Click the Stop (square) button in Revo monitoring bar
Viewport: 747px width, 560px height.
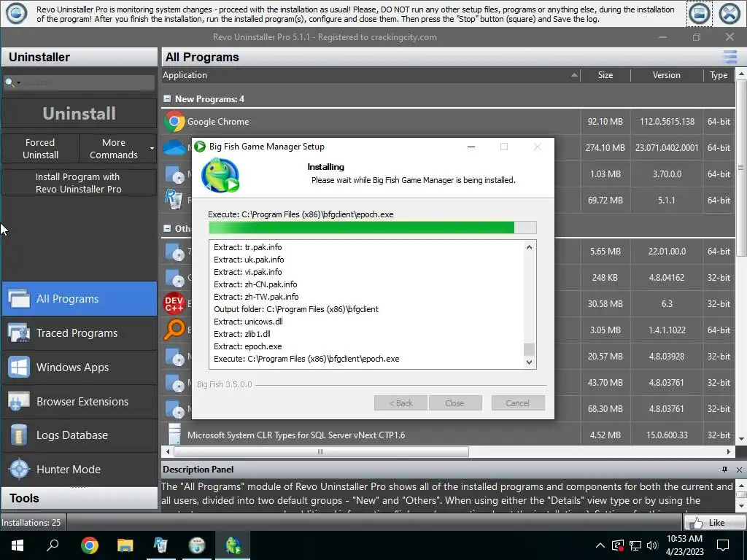pos(700,14)
